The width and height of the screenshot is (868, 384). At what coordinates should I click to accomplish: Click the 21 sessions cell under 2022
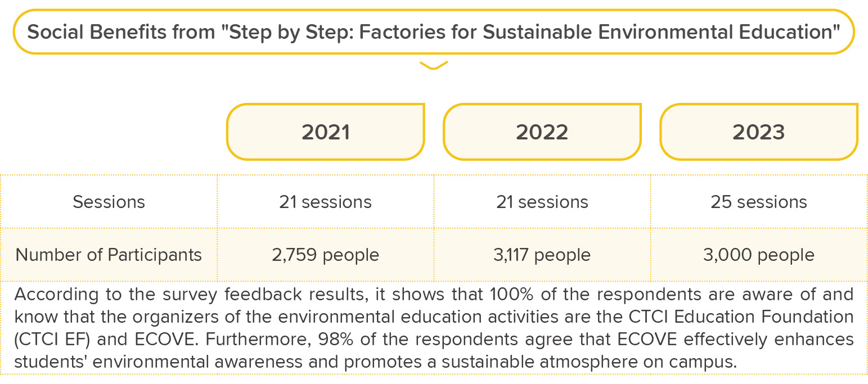click(x=542, y=202)
